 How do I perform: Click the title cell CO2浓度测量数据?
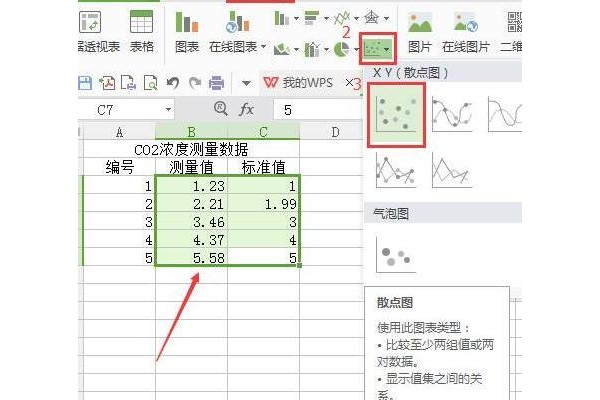(191, 149)
